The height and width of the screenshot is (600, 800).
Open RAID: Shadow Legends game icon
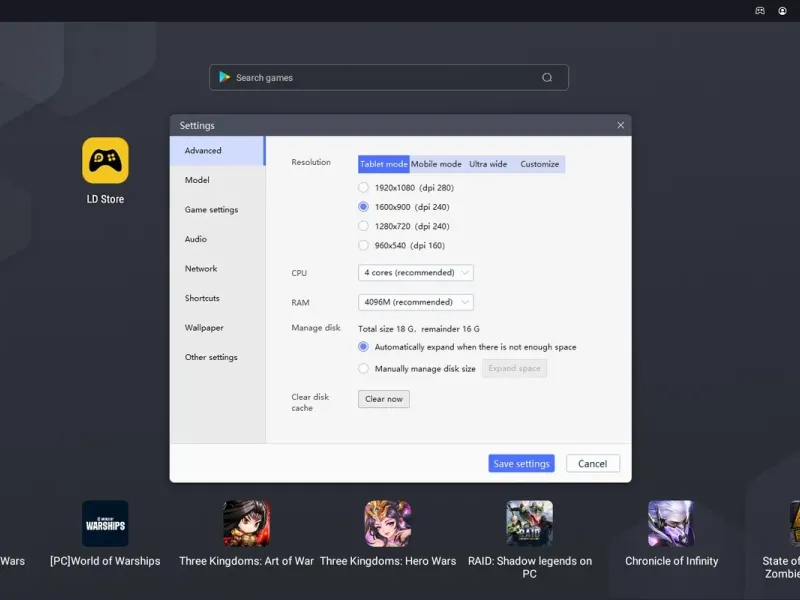pos(530,523)
